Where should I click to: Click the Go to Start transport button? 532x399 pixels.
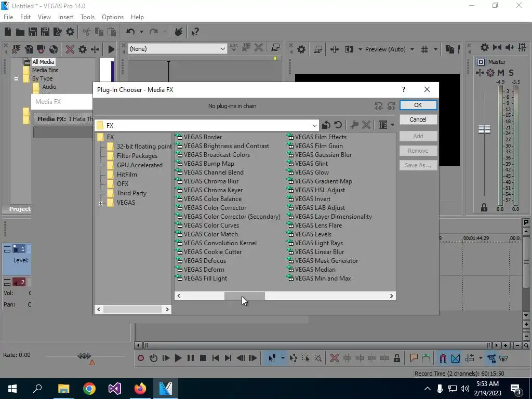216,358
